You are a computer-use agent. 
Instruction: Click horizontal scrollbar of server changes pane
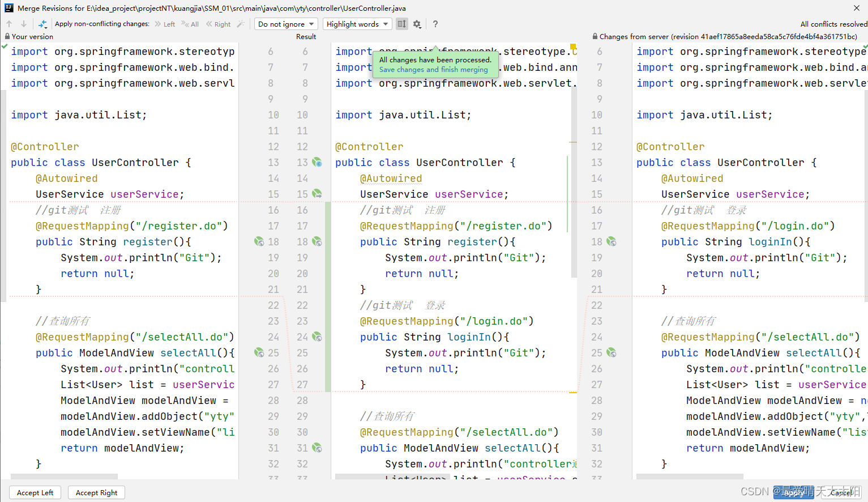pyautogui.click(x=690, y=477)
